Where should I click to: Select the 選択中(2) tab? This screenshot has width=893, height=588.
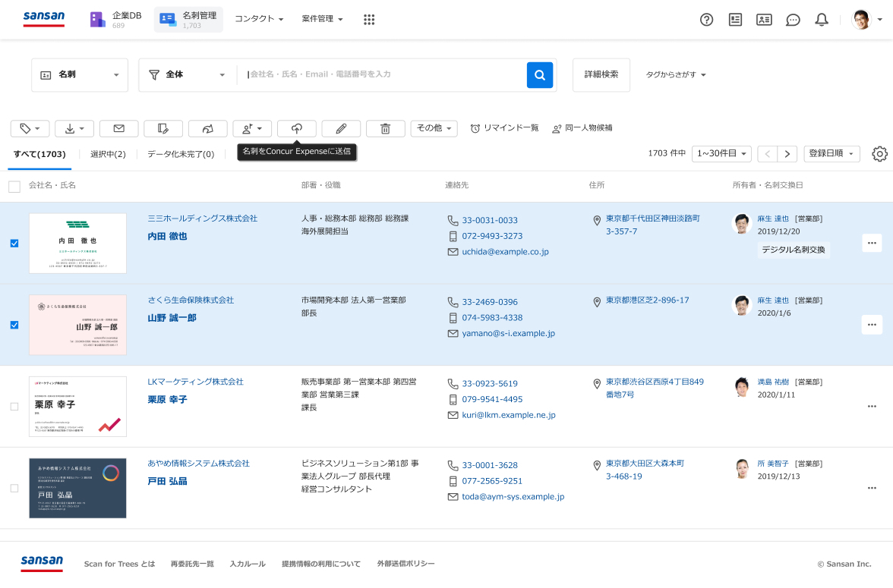(x=108, y=154)
